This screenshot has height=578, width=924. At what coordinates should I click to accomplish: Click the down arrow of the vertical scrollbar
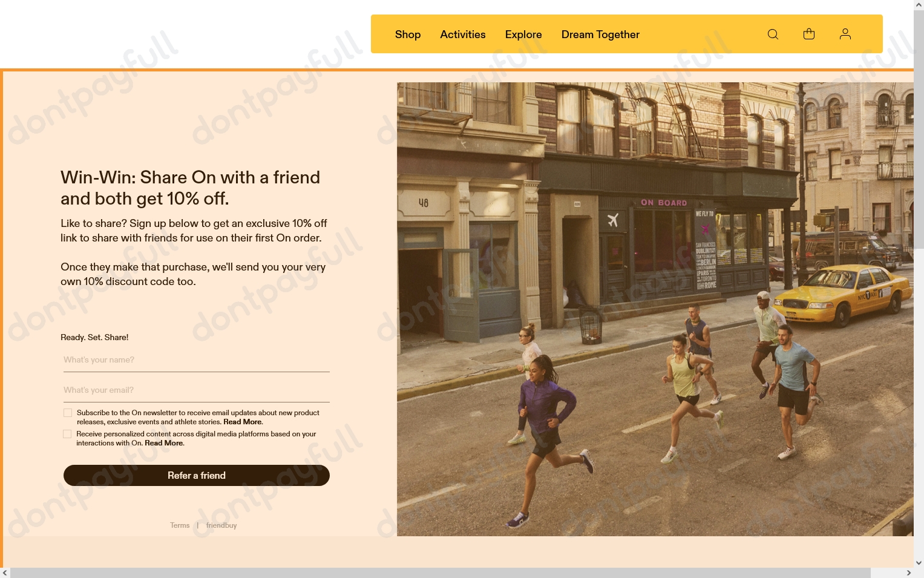(919, 562)
